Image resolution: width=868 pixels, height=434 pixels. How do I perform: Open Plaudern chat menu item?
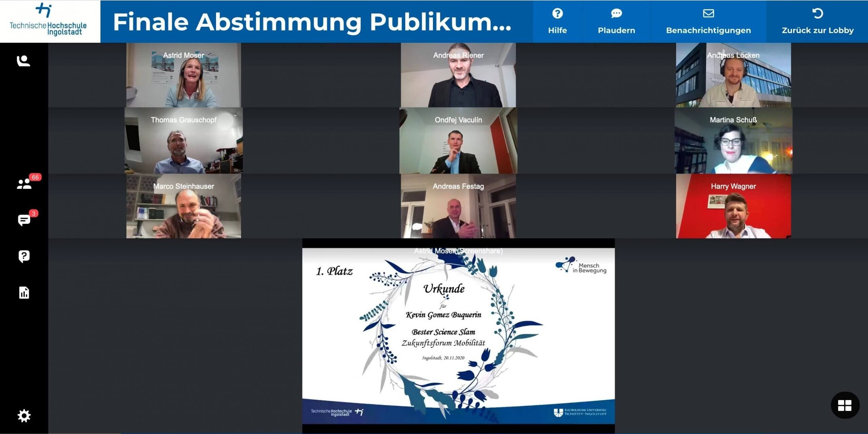[x=616, y=22]
